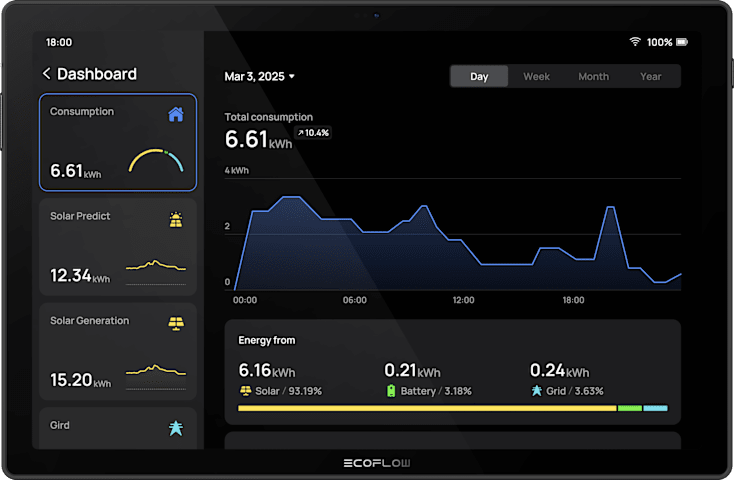Tap the Wi-Fi status icon

(x=634, y=42)
